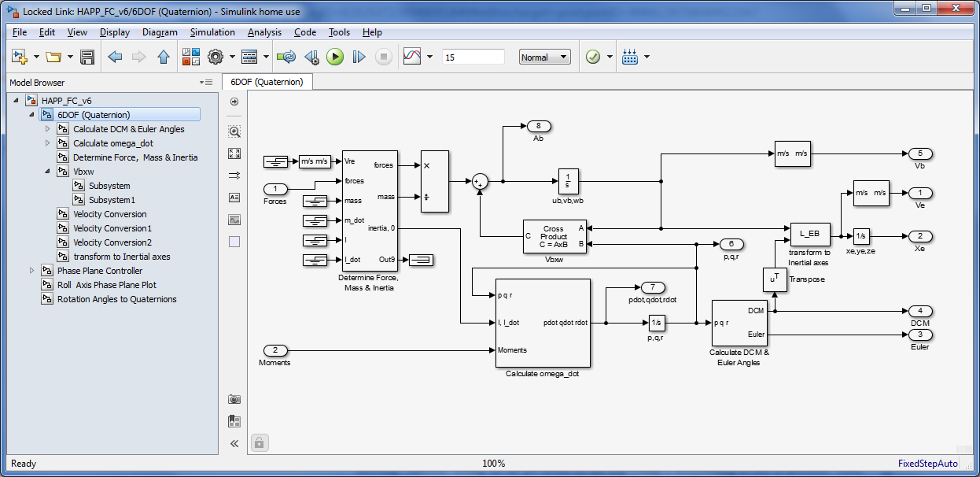Select Velocity Conversion2 tree item
980x477 pixels.
112,242
